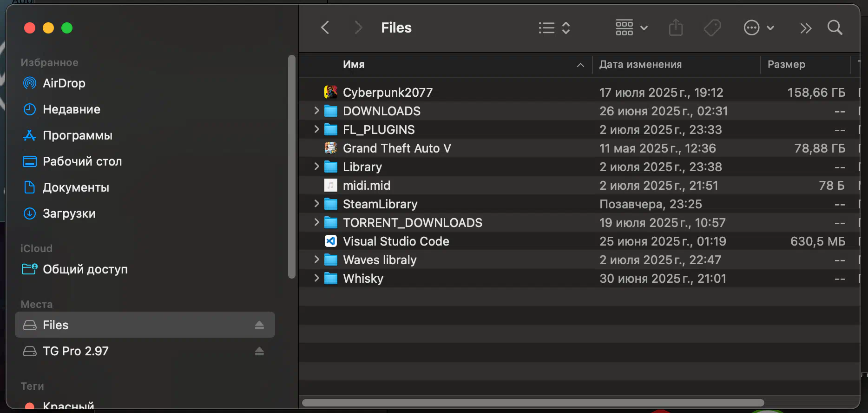Expand the FL_PLUGINS folder

click(x=316, y=129)
